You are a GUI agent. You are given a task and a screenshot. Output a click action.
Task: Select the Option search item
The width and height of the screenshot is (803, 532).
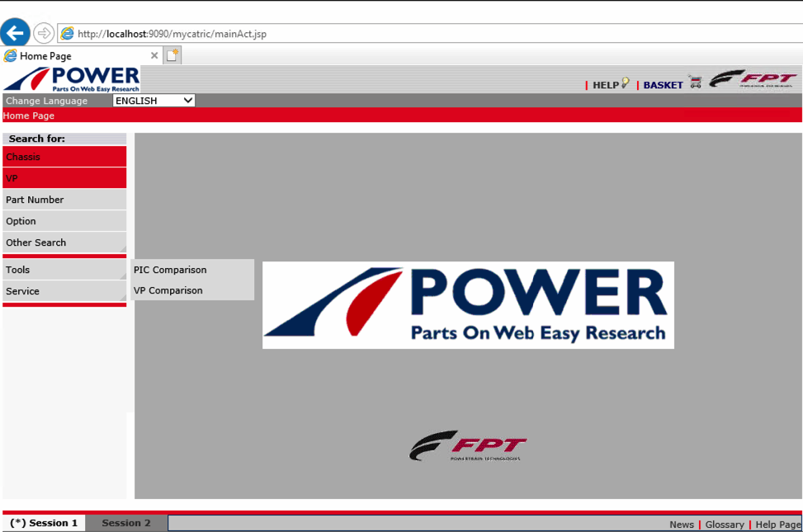[x=64, y=221]
